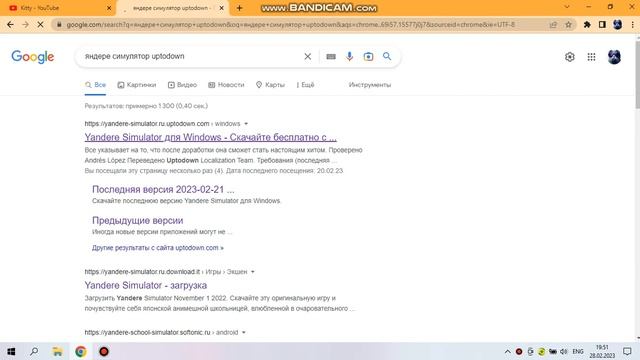Stop loading the page with the X button
Image resolution: width=640 pixels, height=360 pixels.
tap(40, 24)
